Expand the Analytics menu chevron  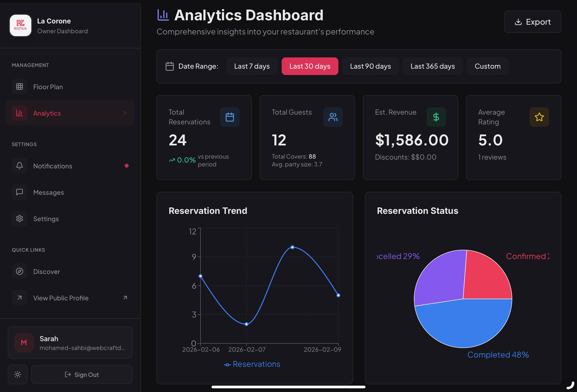click(125, 113)
